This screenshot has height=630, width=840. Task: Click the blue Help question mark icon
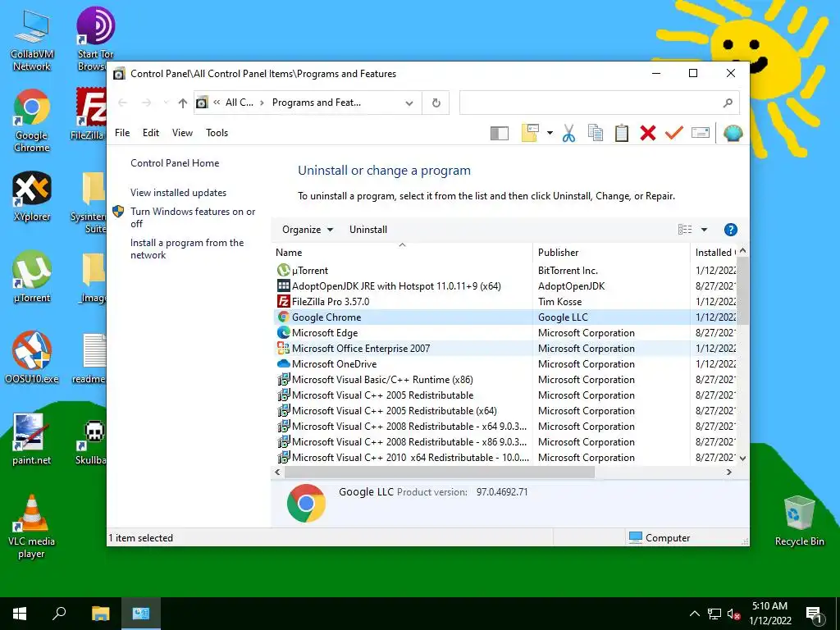point(730,230)
